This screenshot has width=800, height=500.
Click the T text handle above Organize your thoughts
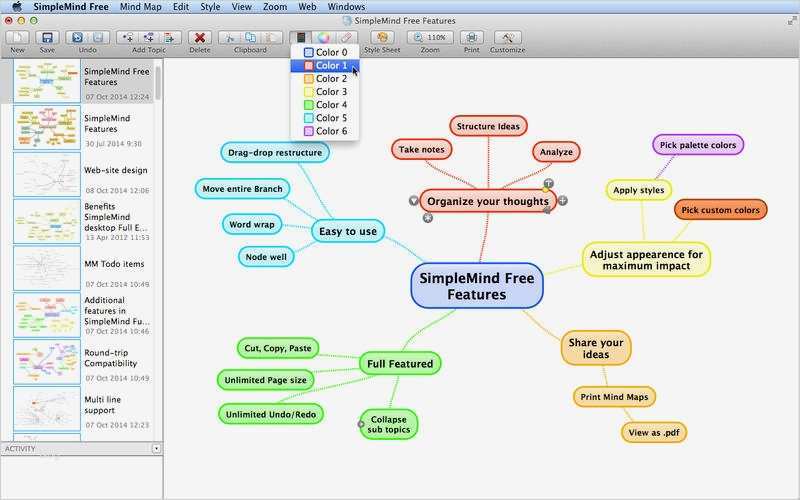[548, 183]
